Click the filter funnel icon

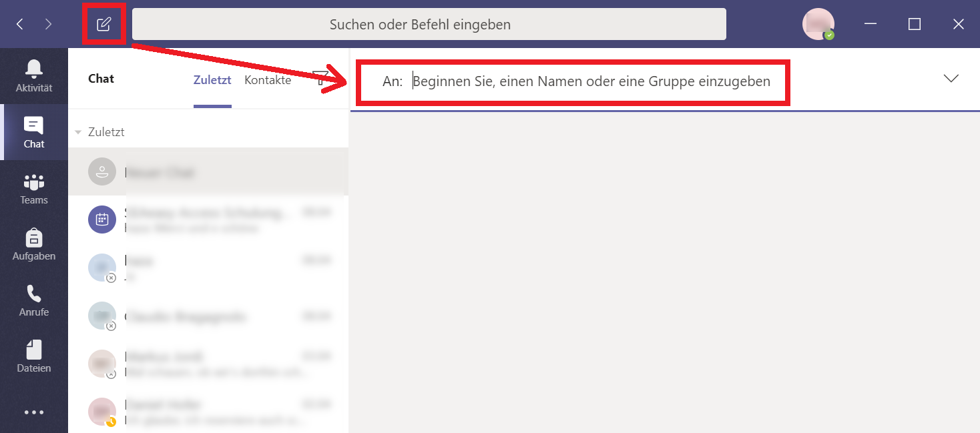320,78
